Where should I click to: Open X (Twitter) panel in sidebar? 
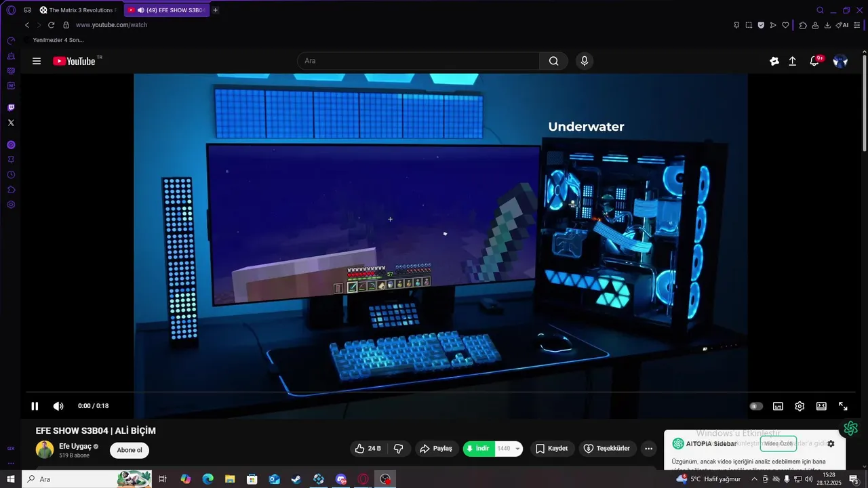pyautogui.click(x=11, y=123)
